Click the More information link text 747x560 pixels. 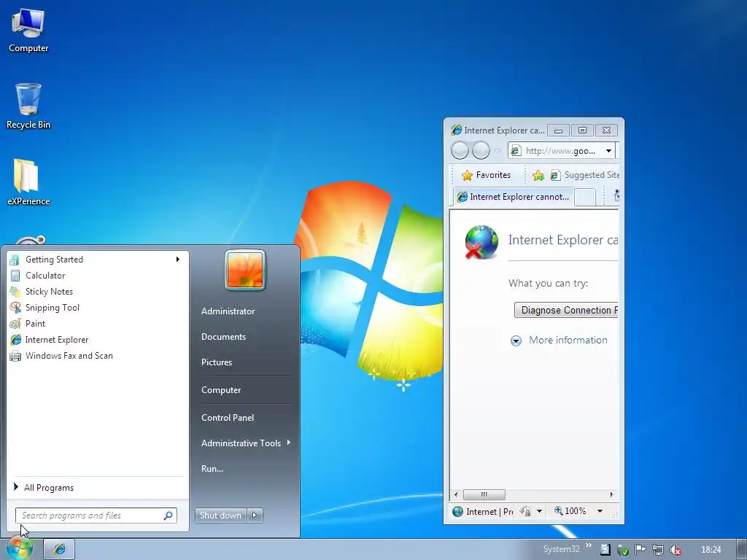(568, 340)
